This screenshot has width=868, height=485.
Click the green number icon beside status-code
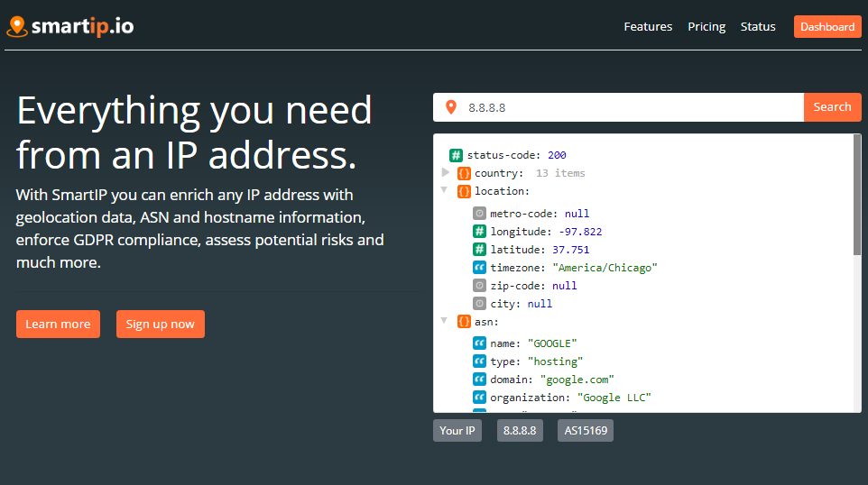(x=456, y=155)
